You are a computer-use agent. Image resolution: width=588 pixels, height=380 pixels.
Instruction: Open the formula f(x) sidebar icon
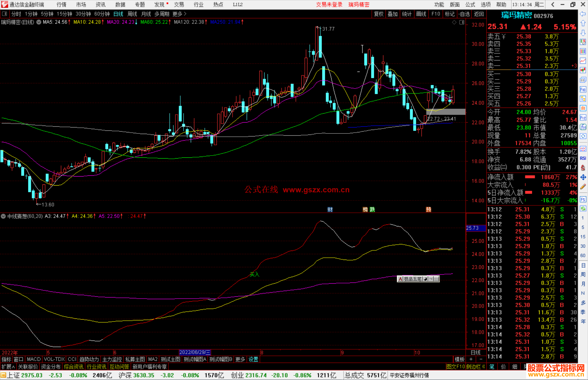[x=583, y=127]
